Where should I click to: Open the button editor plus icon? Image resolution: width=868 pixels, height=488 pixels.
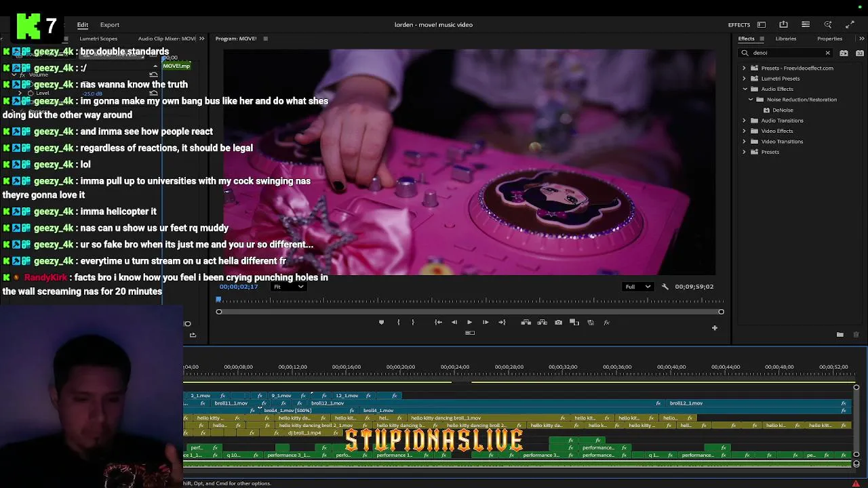tap(714, 328)
